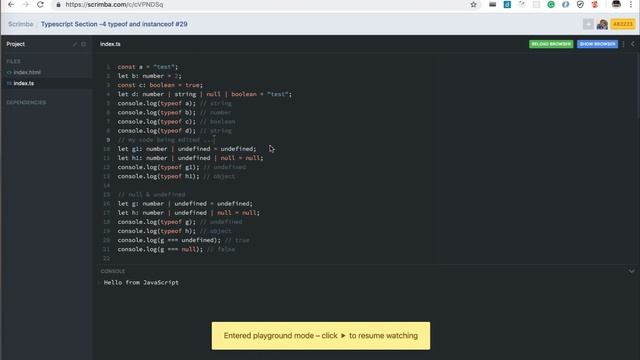Click the DEPENDENCIES section label
The height and width of the screenshot is (360, 640).
(x=26, y=102)
